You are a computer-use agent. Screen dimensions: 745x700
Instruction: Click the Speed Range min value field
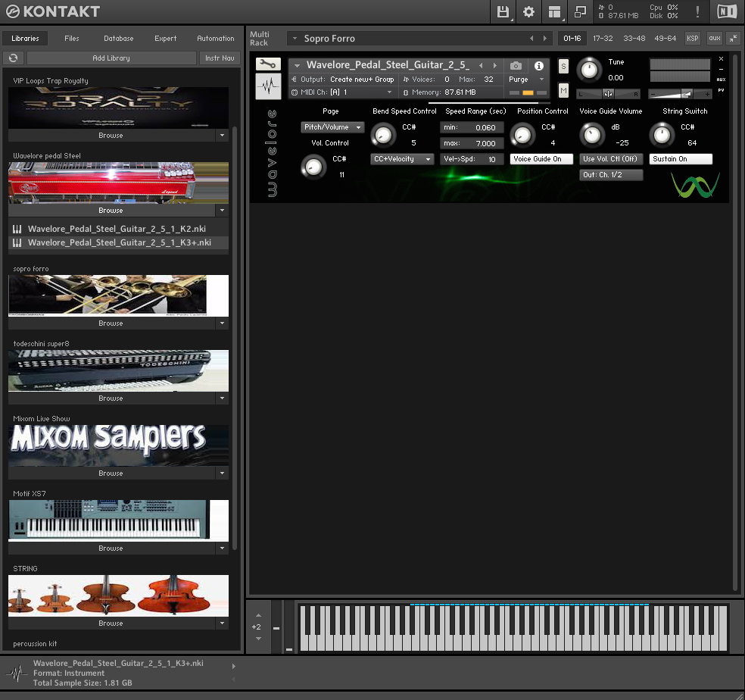[x=472, y=127]
